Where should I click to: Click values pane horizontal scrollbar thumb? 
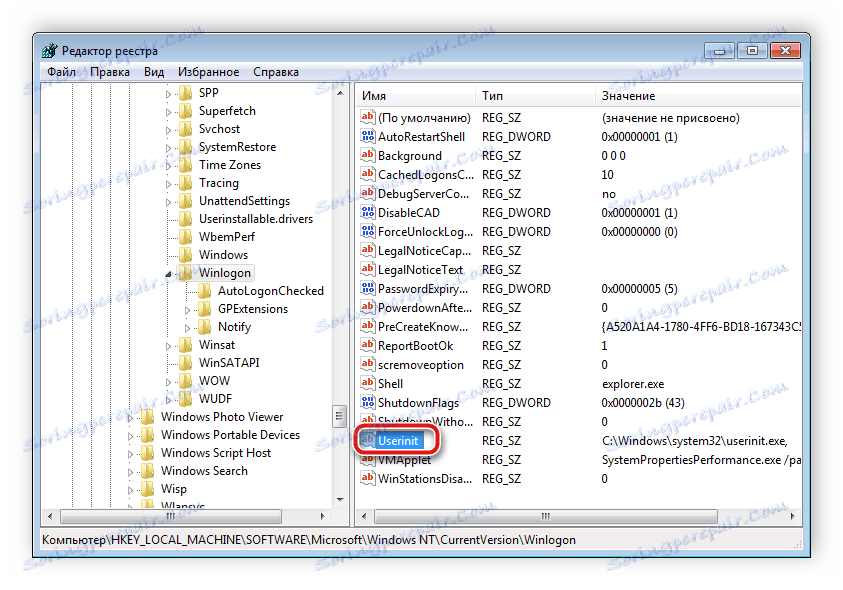coord(546,516)
